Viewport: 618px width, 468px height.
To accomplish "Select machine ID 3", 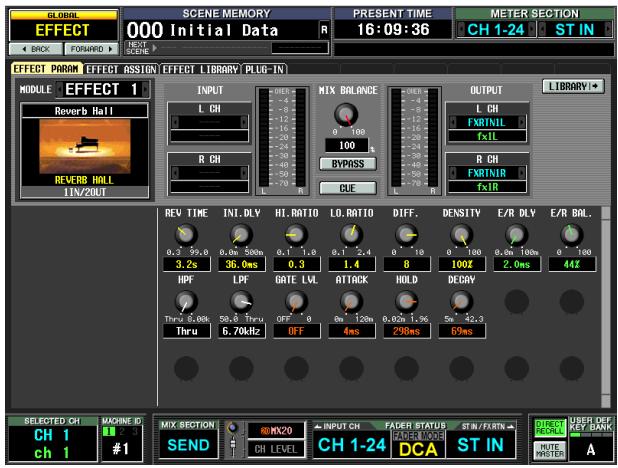I will tap(135, 431).
